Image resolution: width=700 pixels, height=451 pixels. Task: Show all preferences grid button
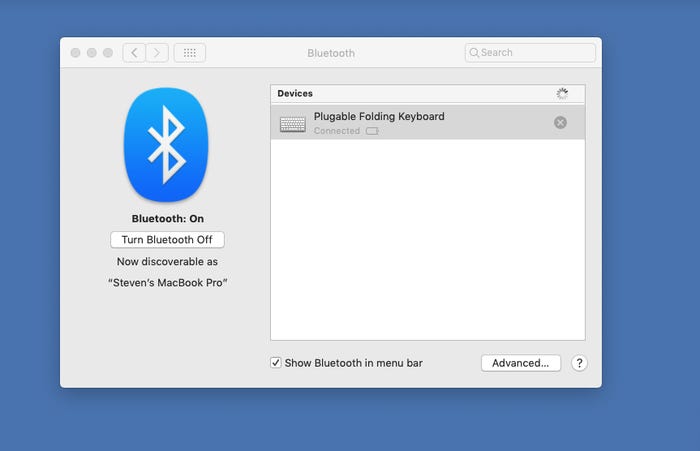190,53
